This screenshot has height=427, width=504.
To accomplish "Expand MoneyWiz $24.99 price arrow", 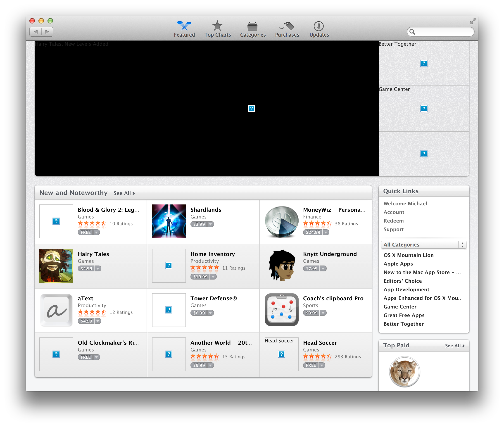I will (x=326, y=232).
